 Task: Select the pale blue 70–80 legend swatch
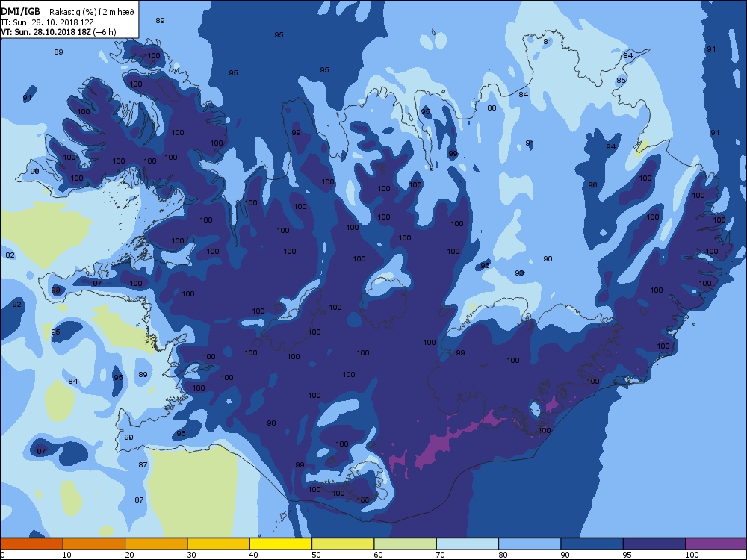pyautogui.click(x=468, y=544)
